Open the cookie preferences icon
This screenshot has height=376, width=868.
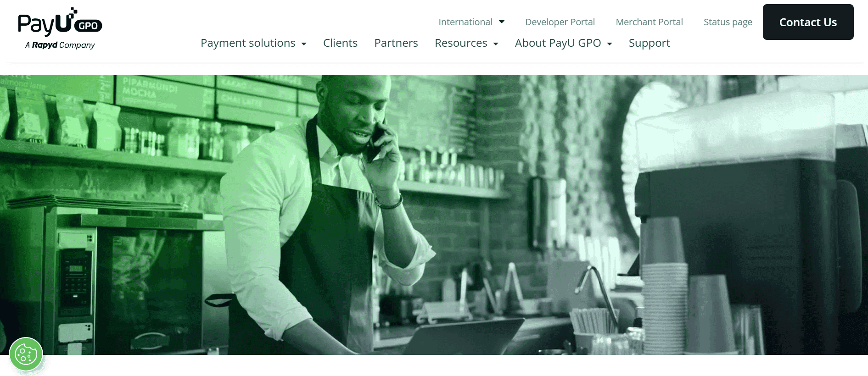[x=26, y=354]
